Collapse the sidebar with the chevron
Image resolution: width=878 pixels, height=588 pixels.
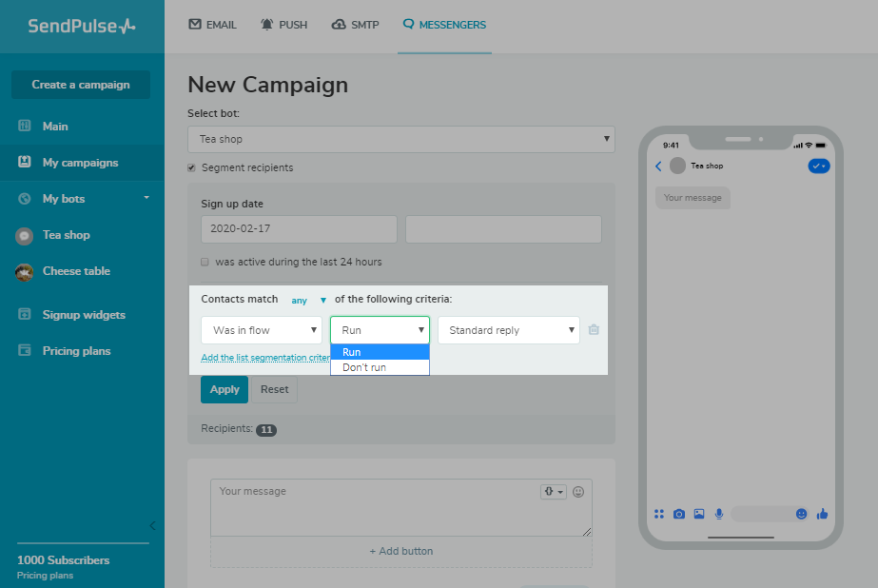(x=152, y=525)
